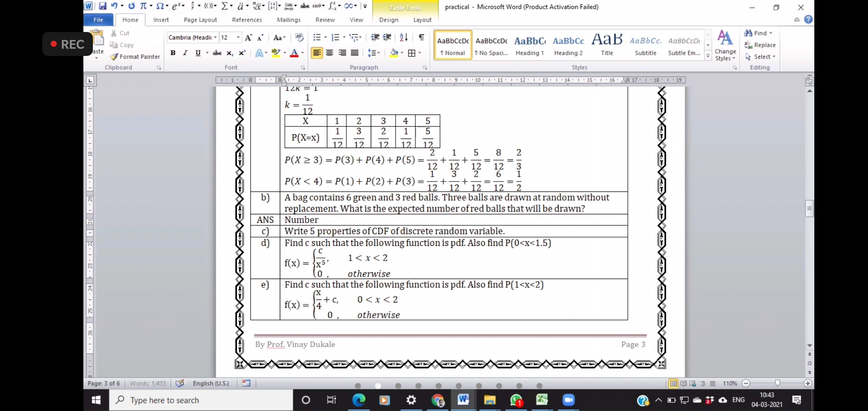Toggle Center alignment

pos(330,53)
